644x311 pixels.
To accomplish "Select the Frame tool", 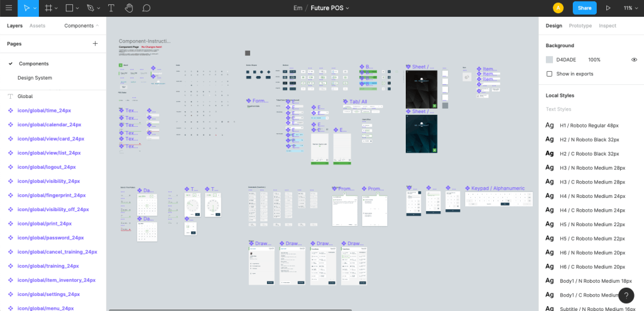I will pyautogui.click(x=48, y=8).
